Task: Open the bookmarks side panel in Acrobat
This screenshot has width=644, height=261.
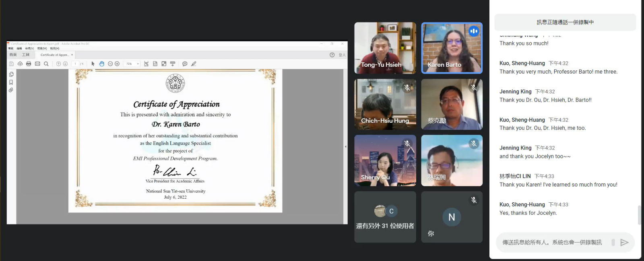Action: point(11,82)
